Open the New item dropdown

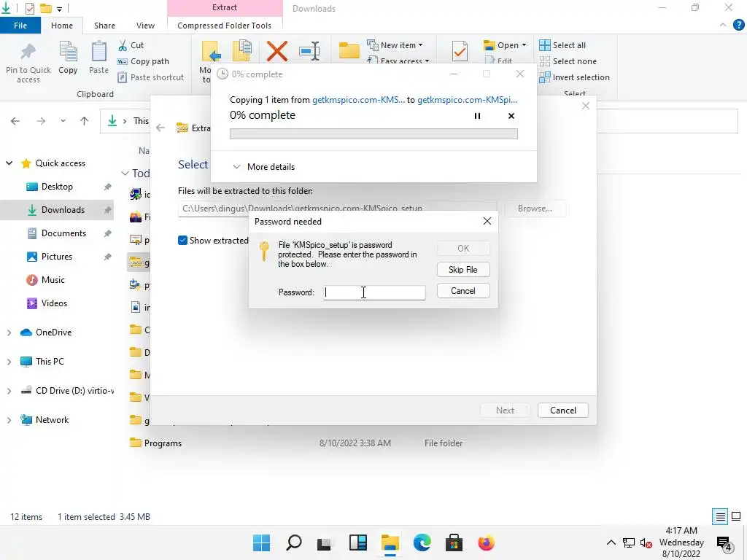395,45
